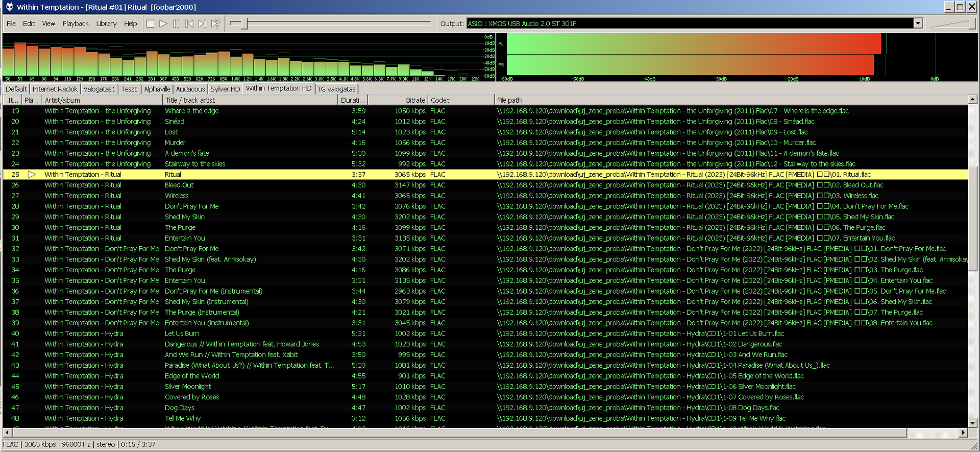Sort by the File path column header

coord(731,100)
